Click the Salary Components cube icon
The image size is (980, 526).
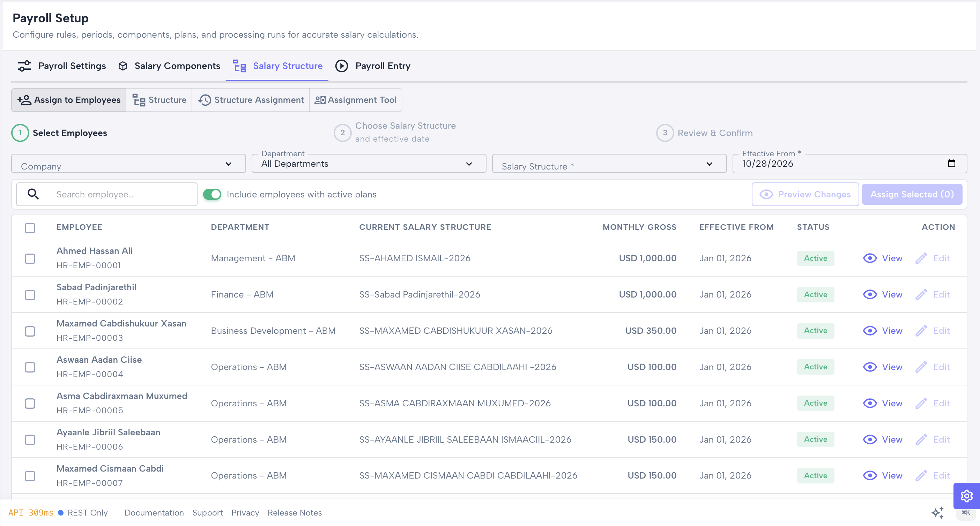click(122, 66)
